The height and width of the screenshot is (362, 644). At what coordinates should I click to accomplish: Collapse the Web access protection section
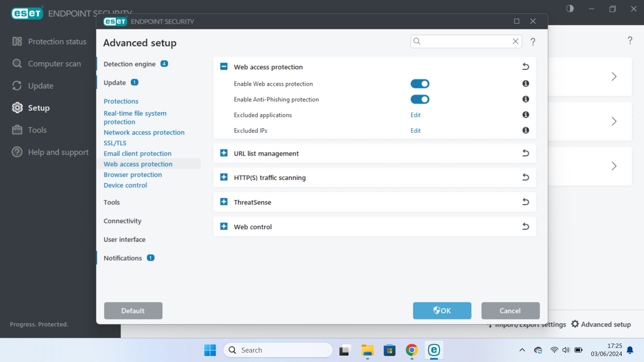point(224,66)
